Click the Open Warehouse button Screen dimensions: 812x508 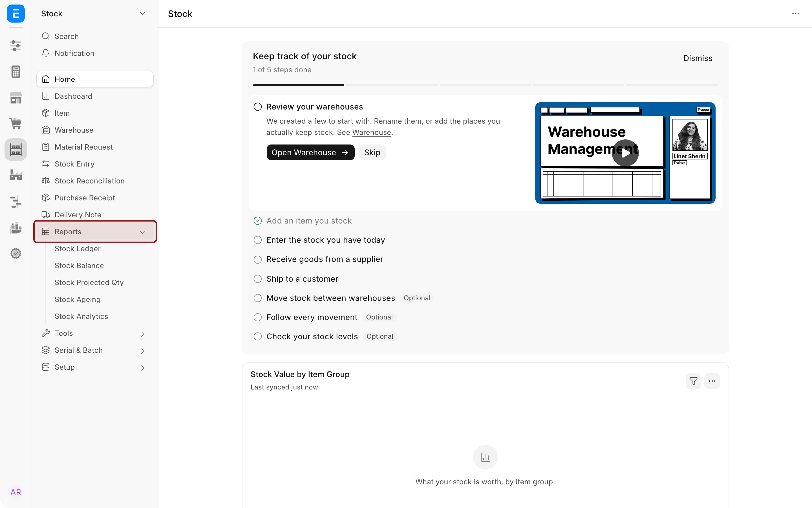(310, 152)
